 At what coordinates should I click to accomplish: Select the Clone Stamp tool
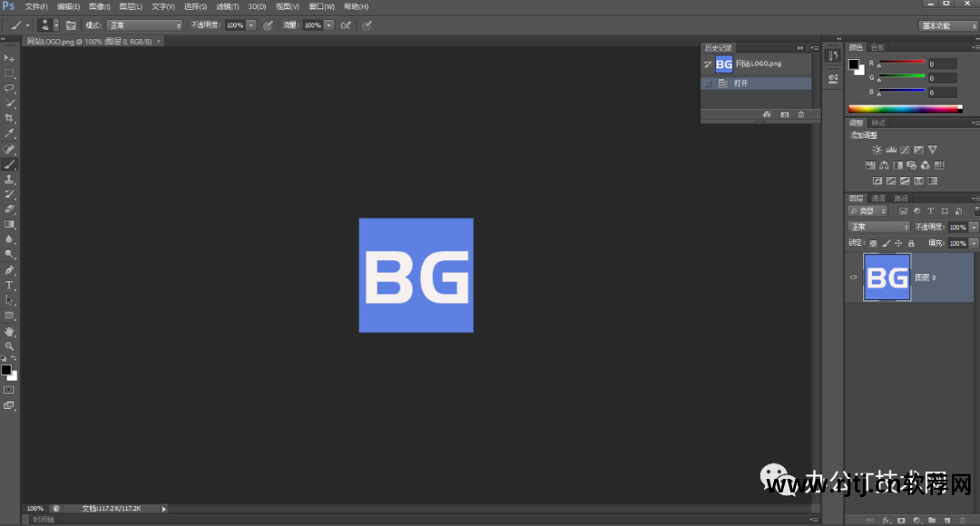click(x=9, y=180)
